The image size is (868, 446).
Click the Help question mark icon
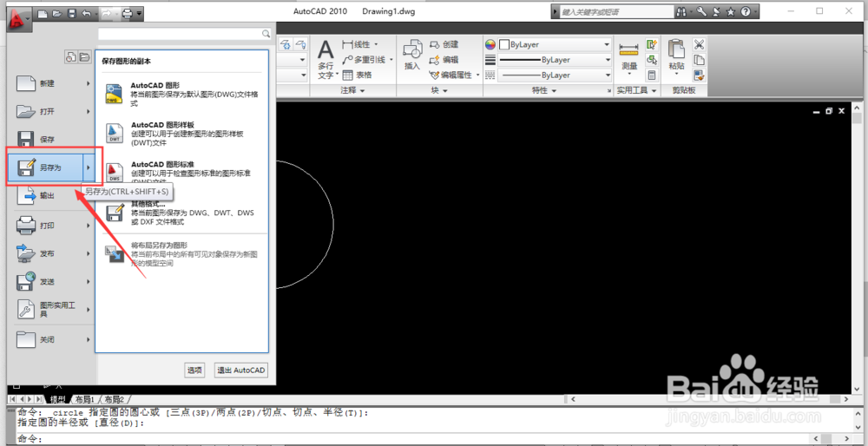pos(746,11)
